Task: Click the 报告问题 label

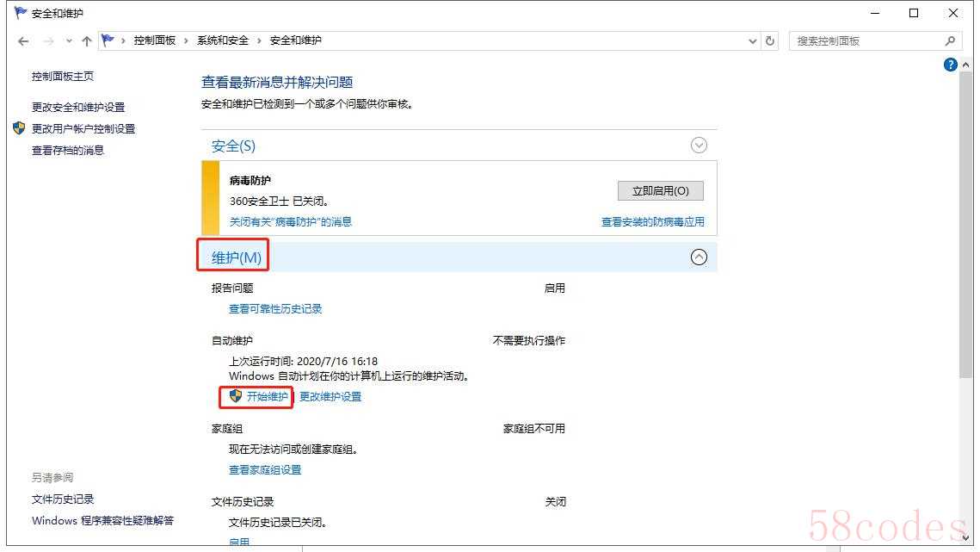Action: pyautogui.click(x=232, y=288)
